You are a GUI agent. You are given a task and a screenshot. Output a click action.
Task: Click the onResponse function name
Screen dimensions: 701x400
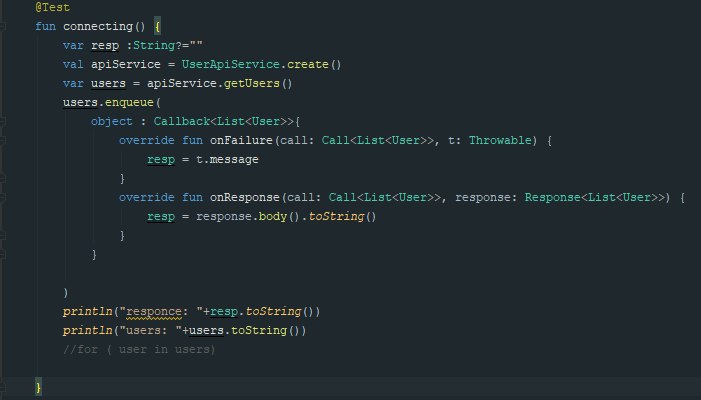(x=245, y=198)
